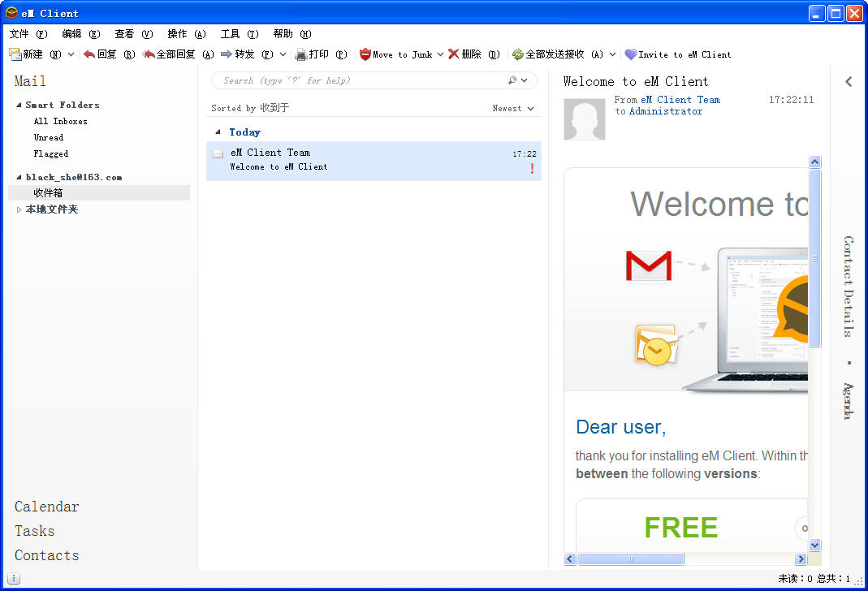The width and height of the screenshot is (868, 591).
Task: Open the Tools (工具) menu
Action: point(240,34)
